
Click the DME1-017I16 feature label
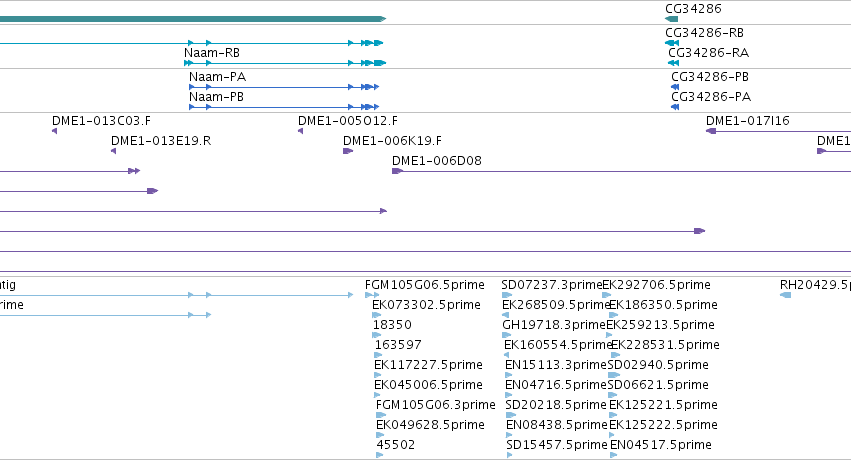coord(748,120)
